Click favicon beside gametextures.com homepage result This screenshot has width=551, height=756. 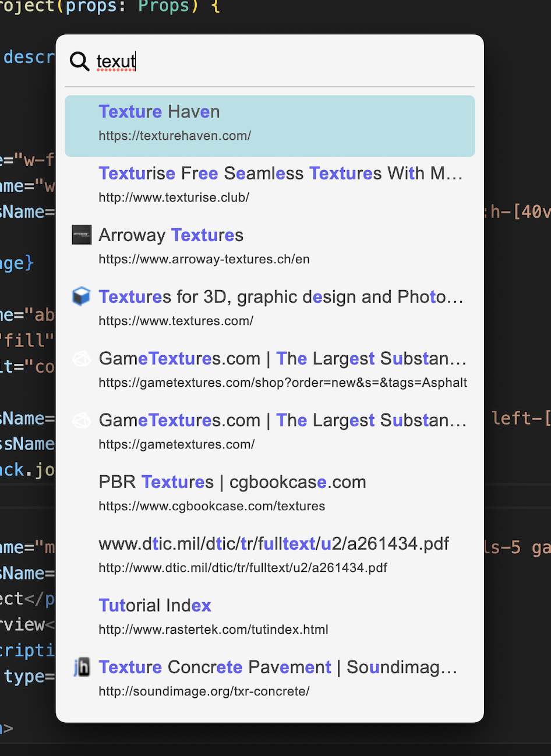82,421
